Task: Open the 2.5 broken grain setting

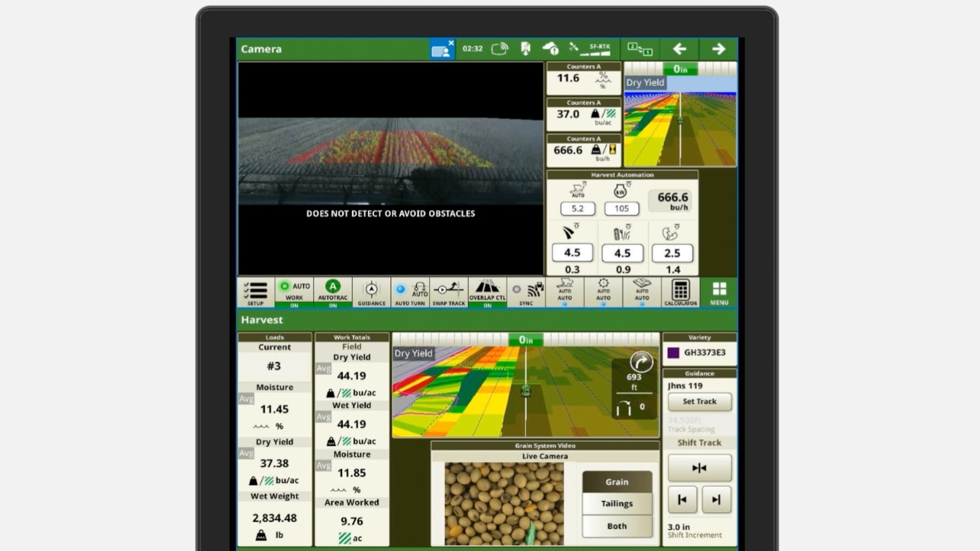Action: 672,253
